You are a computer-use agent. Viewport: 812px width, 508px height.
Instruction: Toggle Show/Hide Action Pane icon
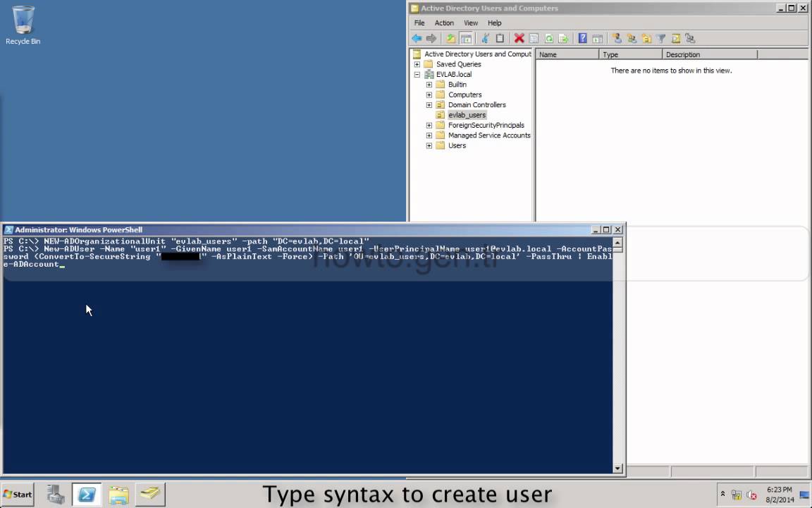pos(597,38)
